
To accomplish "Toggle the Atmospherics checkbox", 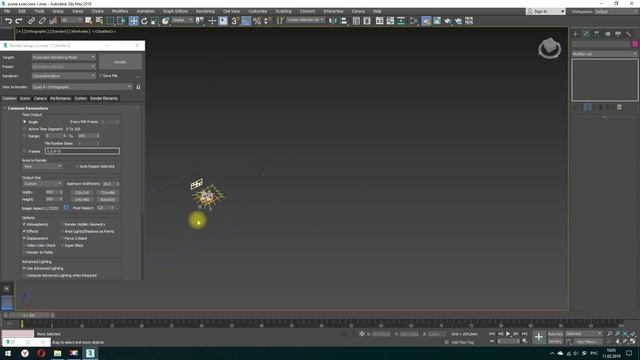I will [x=24, y=224].
